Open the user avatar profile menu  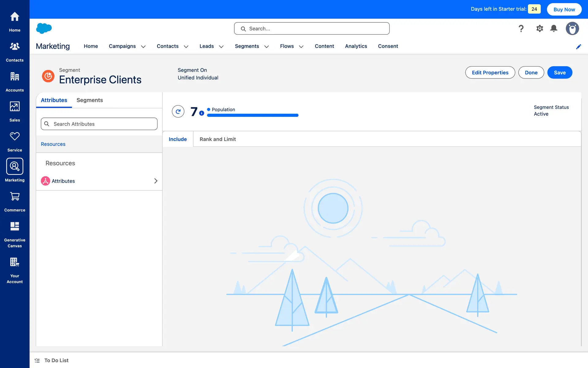coord(572,29)
